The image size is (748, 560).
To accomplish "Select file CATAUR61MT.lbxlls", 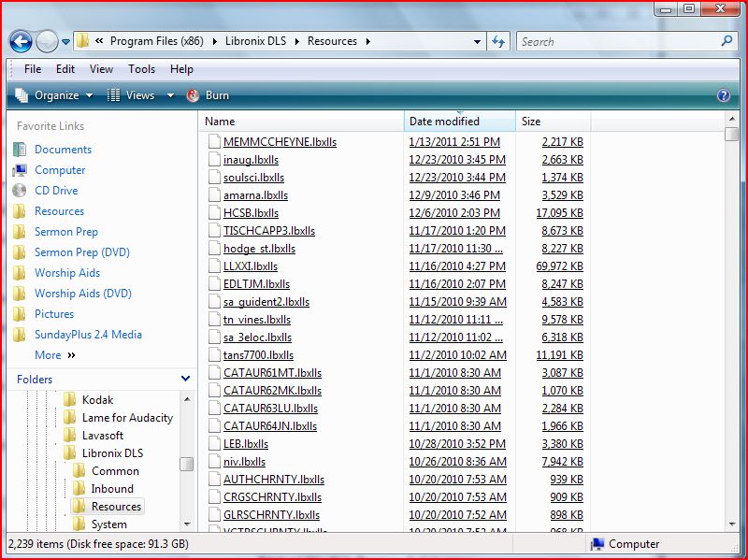I will click(272, 372).
